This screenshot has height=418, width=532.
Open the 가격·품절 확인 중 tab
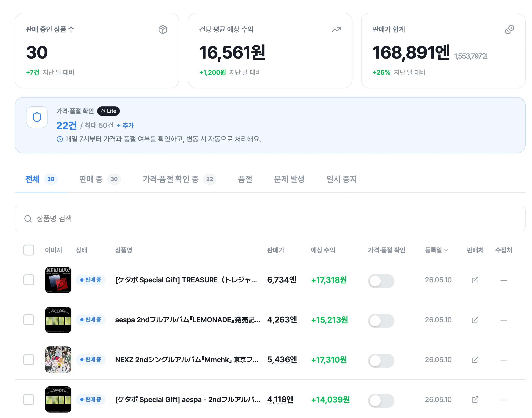click(x=179, y=179)
